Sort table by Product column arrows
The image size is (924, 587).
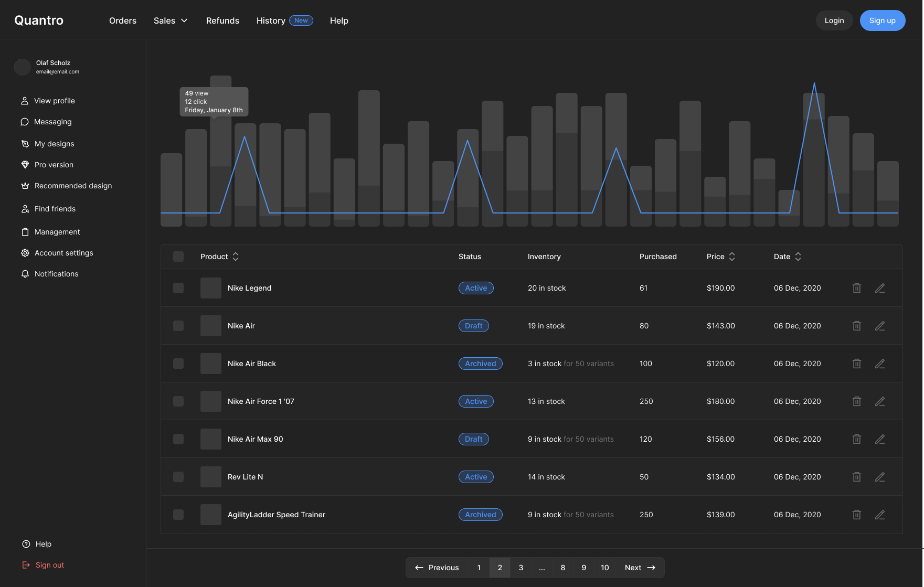(x=236, y=257)
